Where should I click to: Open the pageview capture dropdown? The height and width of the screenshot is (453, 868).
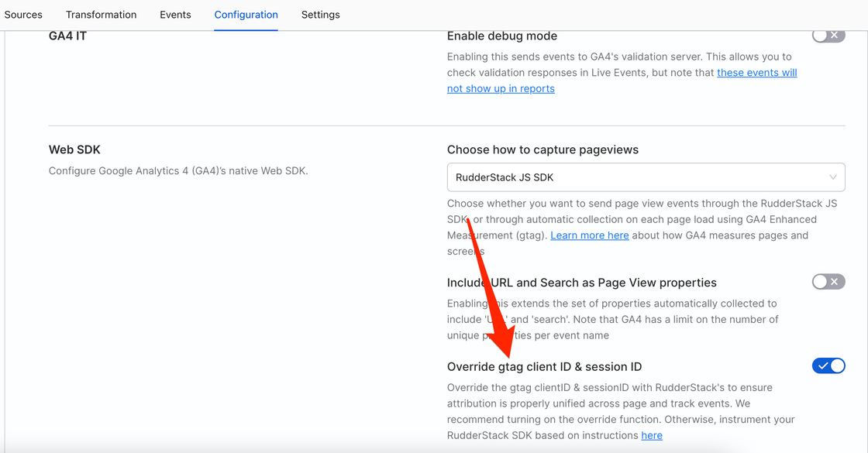tap(646, 177)
